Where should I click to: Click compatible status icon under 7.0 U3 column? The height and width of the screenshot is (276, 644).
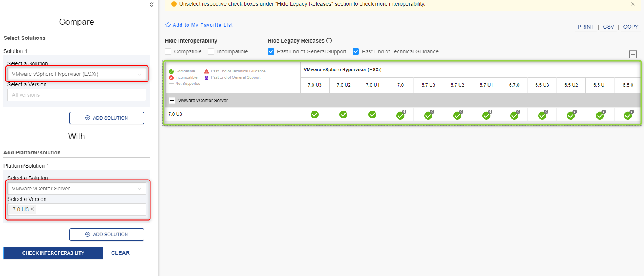(x=315, y=115)
